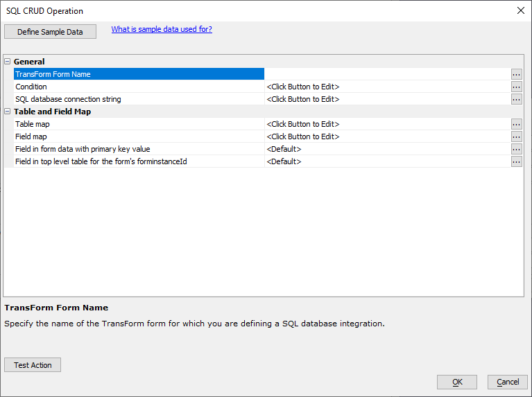Viewport: 532px width, 397px height.
Task: Click Condition's '<Click Button to Edit>' value
Action: [x=303, y=87]
